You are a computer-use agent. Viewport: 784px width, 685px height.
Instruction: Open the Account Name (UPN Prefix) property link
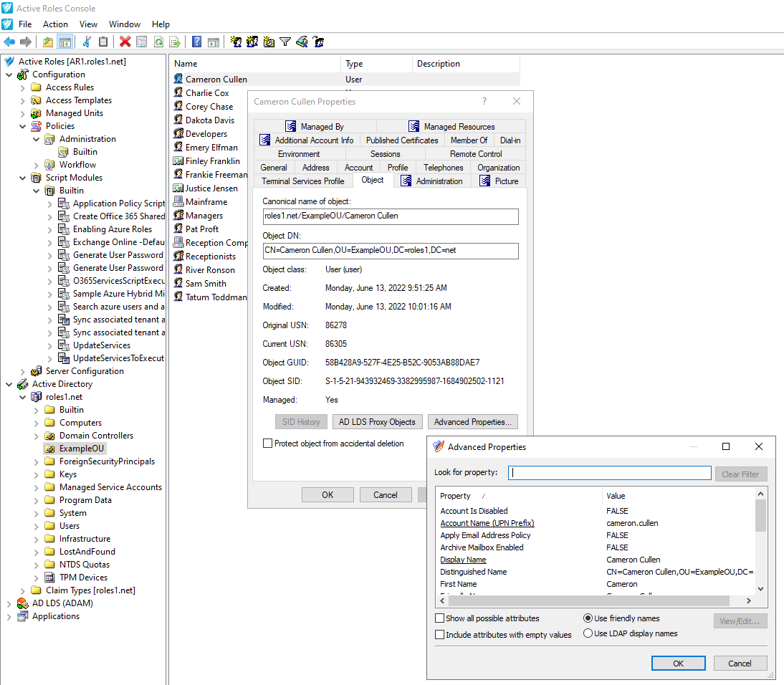tap(487, 523)
